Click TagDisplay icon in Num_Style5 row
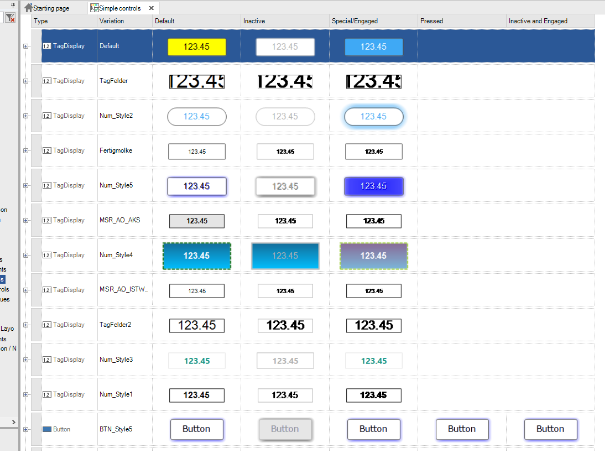Image resolution: width=605 pixels, height=451 pixels. click(47, 186)
